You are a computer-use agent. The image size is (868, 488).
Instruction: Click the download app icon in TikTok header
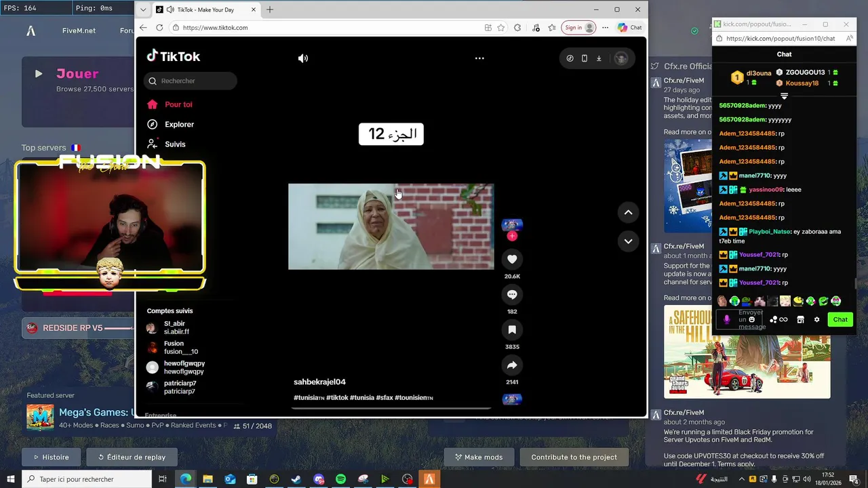[599, 58]
